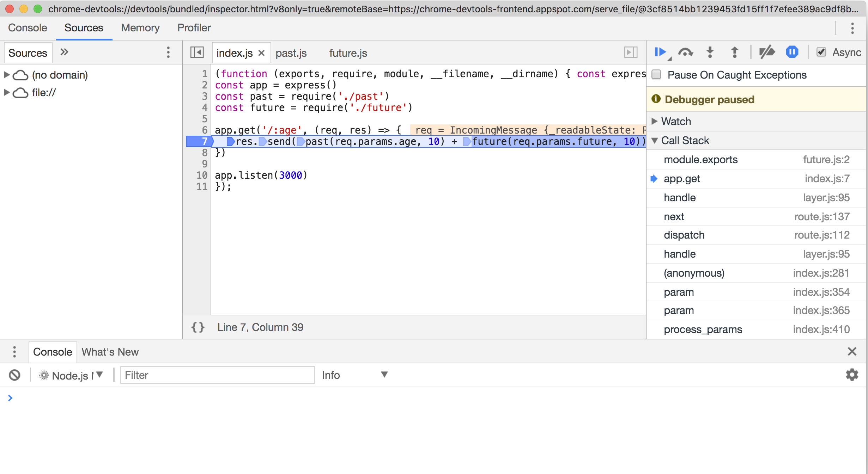Viewport: 868px width, 474px height.
Task: Open the Node.js context dropdown
Action: coord(71,375)
